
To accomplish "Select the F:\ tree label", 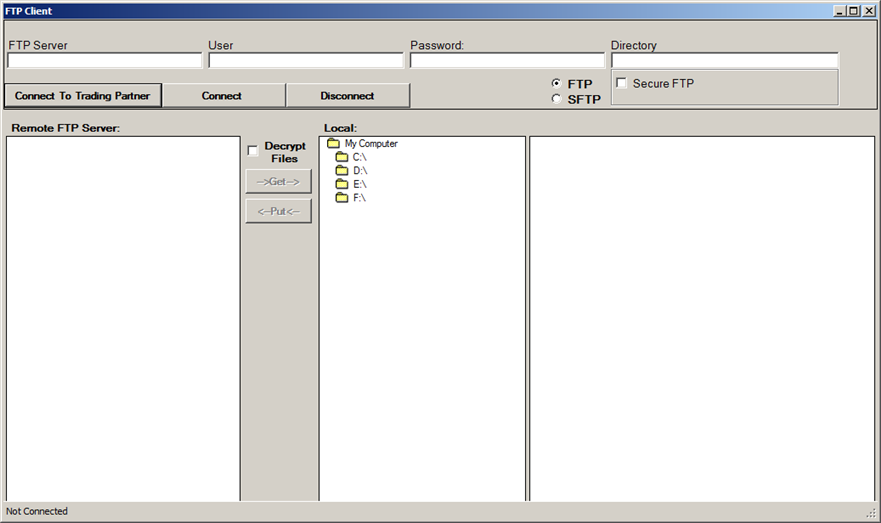I will (360, 198).
